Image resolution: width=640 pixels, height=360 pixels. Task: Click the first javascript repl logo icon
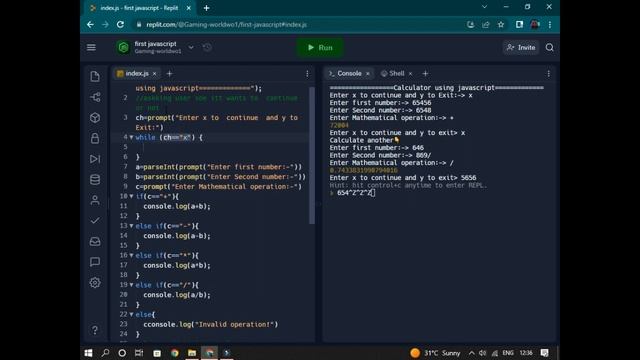click(123, 47)
